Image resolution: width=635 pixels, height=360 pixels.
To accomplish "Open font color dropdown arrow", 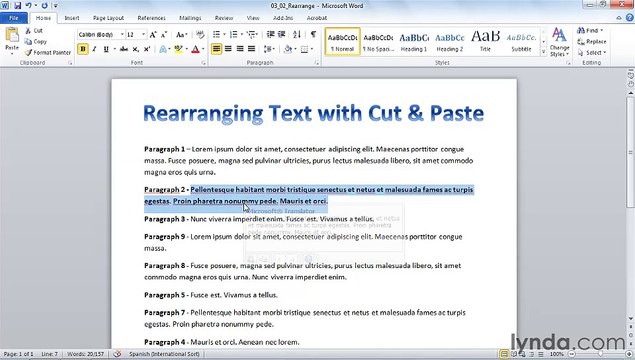I will coord(203,49).
